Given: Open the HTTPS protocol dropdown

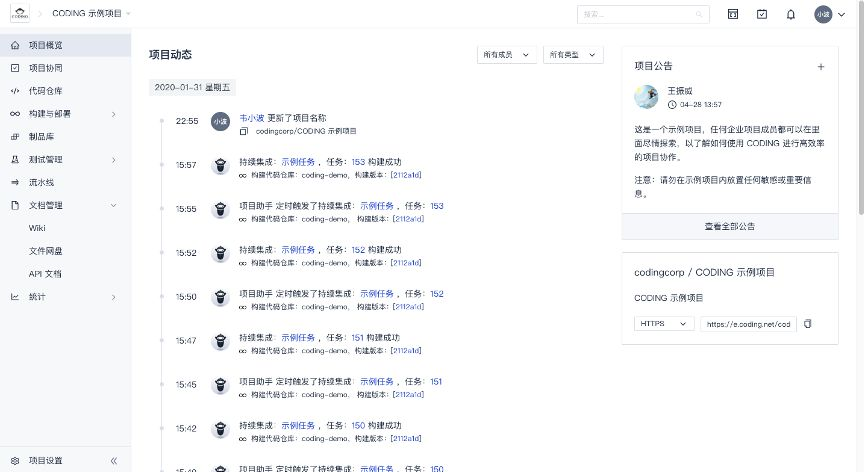Looking at the screenshot, I should [664, 324].
